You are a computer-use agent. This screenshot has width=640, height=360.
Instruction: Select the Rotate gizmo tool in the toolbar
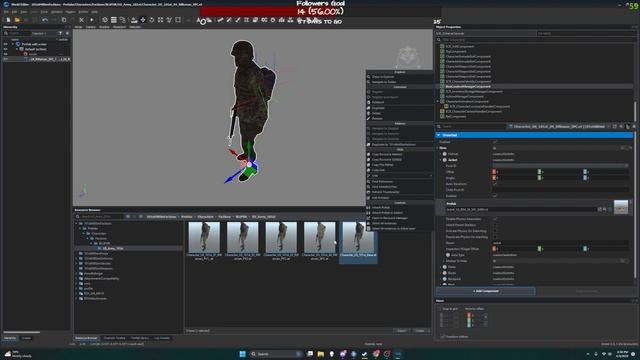coord(151,20)
